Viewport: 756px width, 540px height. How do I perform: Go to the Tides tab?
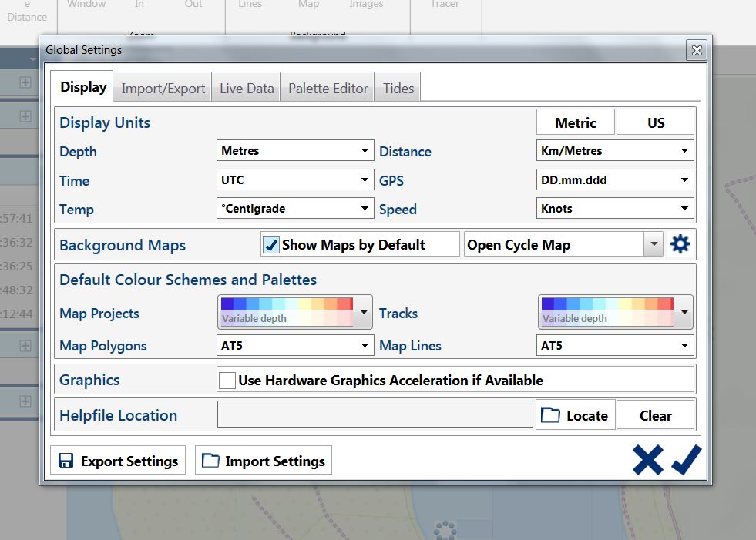pyautogui.click(x=398, y=89)
